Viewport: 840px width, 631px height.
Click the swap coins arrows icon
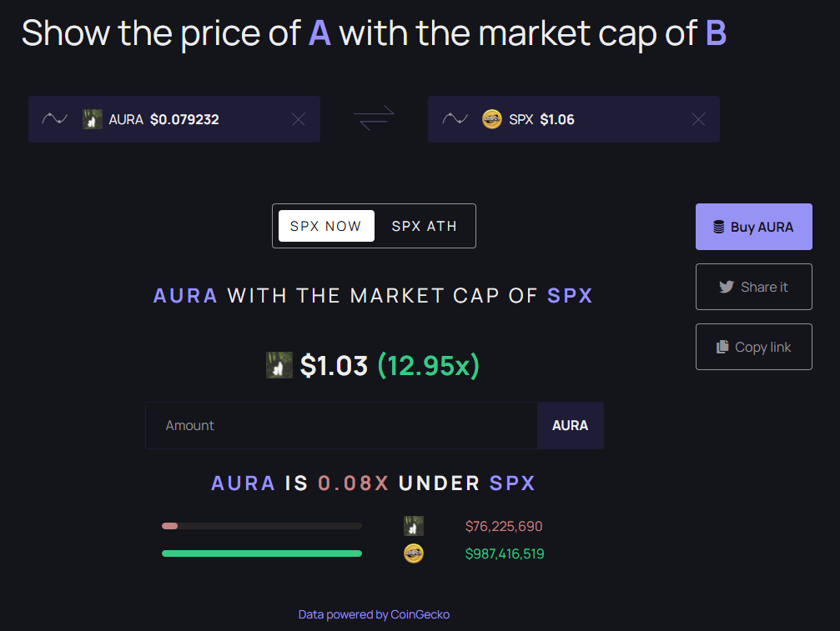374,119
